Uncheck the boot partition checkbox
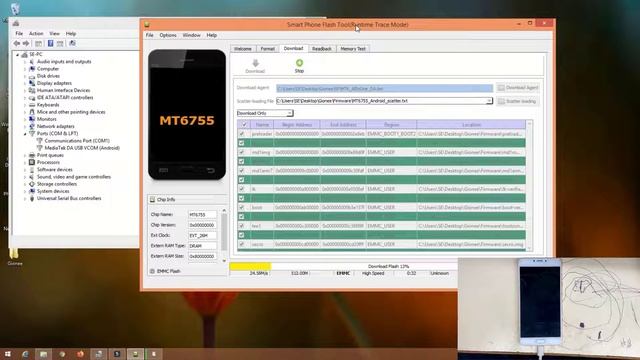The width and height of the screenshot is (640, 360). 242,207
